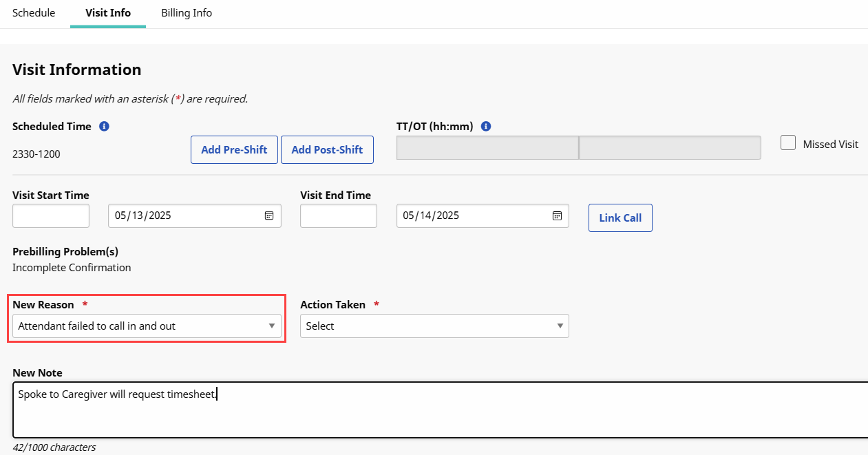Click the TT/OT info icon

point(485,127)
